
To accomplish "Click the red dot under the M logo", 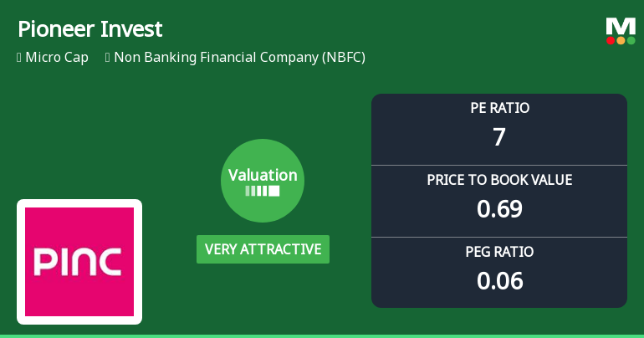I will [x=611, y=40].
